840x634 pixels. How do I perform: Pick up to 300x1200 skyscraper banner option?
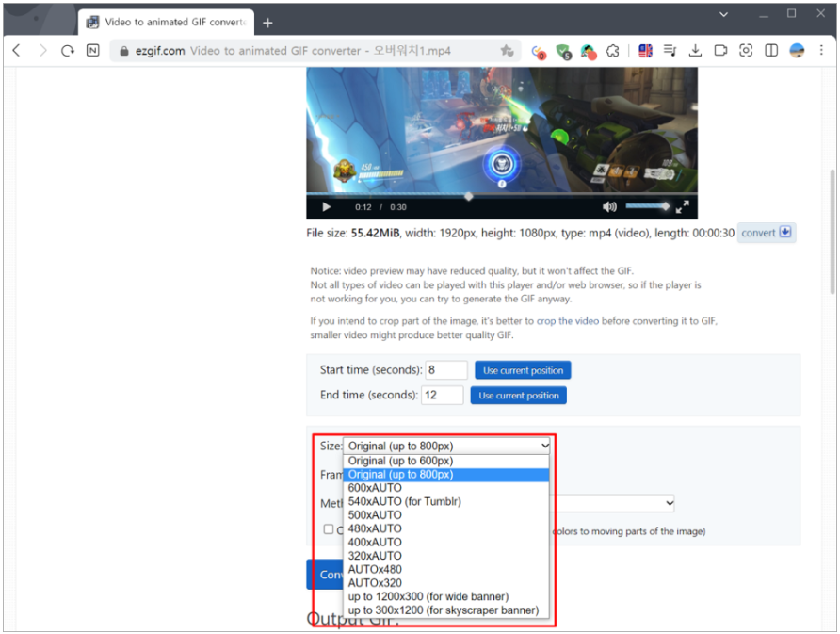pos(446,610)
